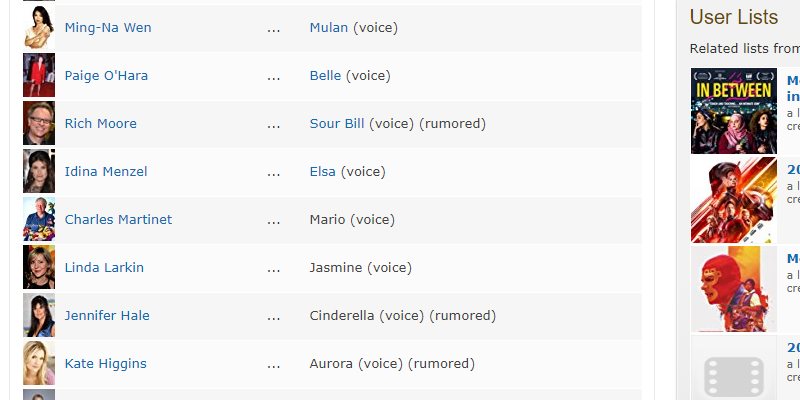
Task: Open the Sour Bill character page
Action: pyautogui.click(x=337, y=123)
